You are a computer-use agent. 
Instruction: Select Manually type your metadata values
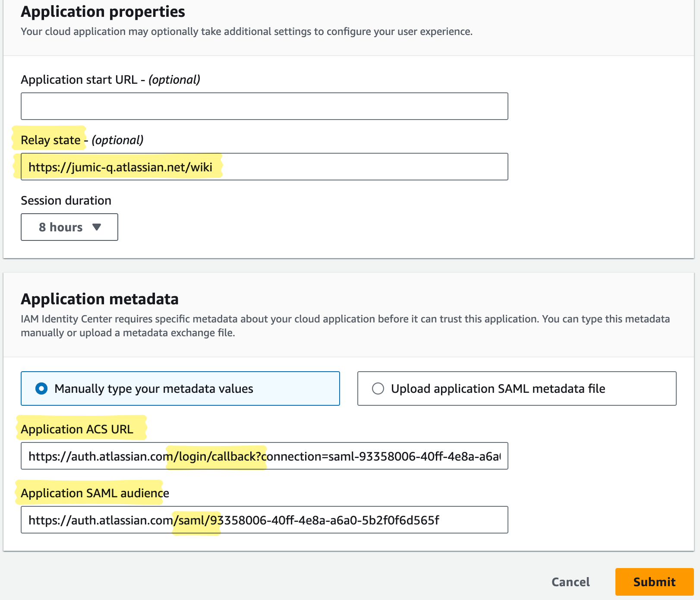click(x=41, y=388)
